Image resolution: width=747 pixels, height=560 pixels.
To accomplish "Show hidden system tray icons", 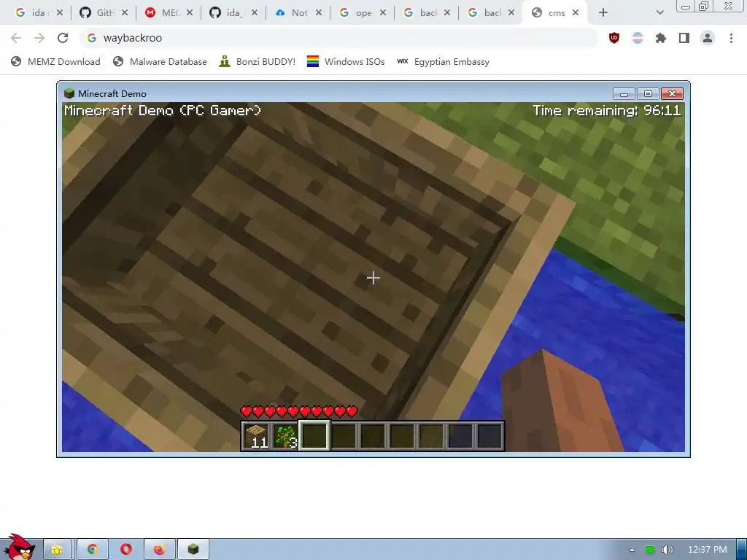I will click(x=632, y=550).
